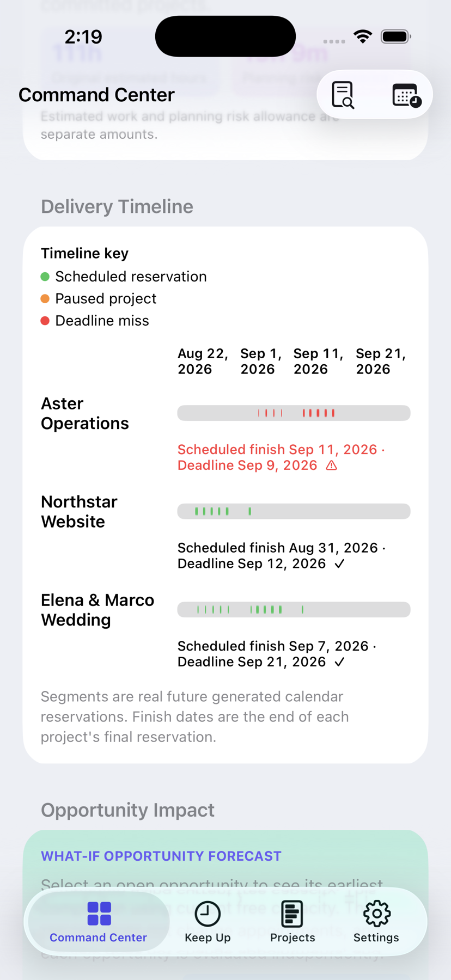Select the Northstar Website timeline bar
The height and width of the screenshot is (980, 451).
tap(294, 511)
